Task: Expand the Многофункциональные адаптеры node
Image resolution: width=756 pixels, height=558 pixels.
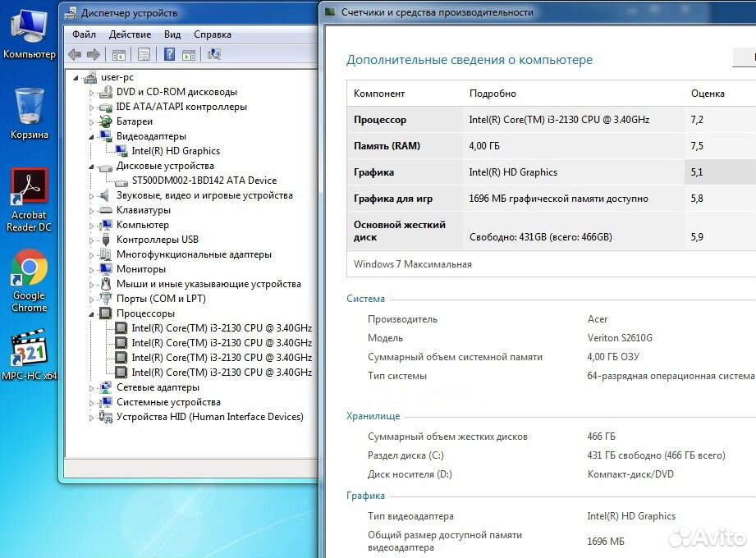Action: (x=91, y=255)
